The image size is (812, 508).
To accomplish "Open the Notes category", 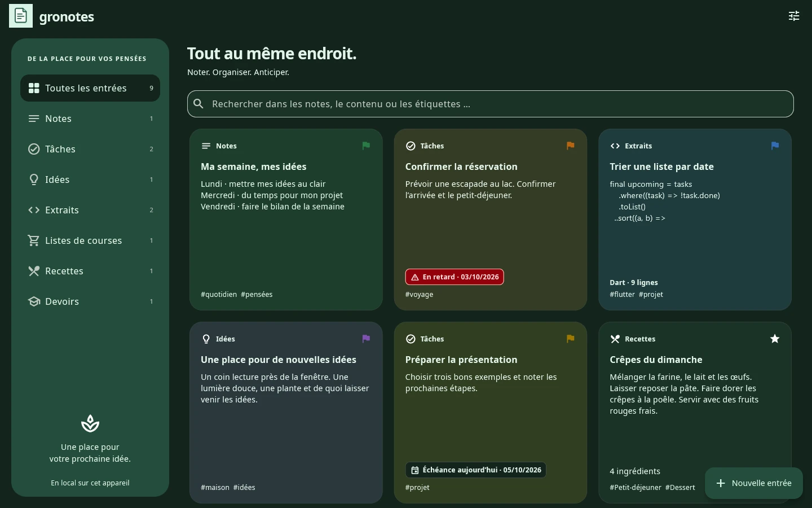I will [90, 119].
